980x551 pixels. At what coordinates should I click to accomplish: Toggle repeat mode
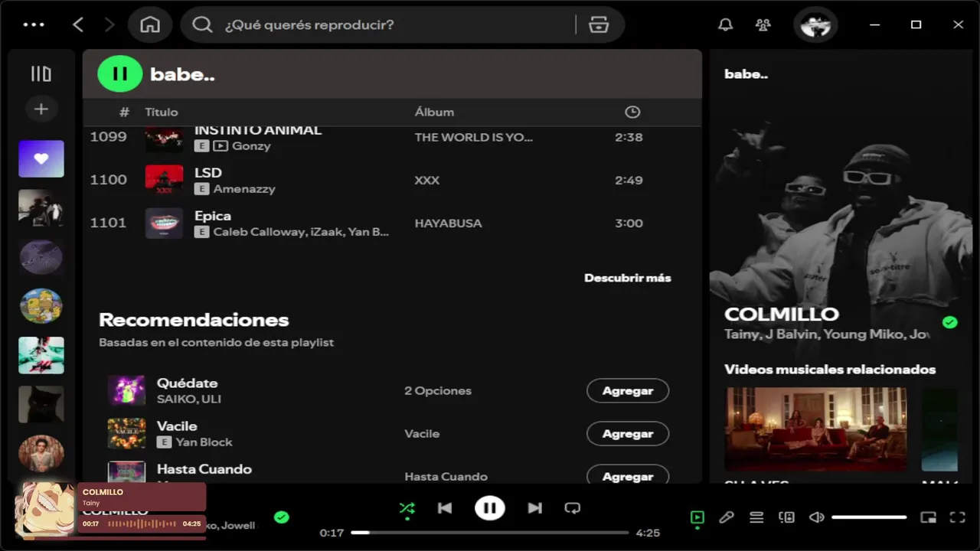point(572,508)
